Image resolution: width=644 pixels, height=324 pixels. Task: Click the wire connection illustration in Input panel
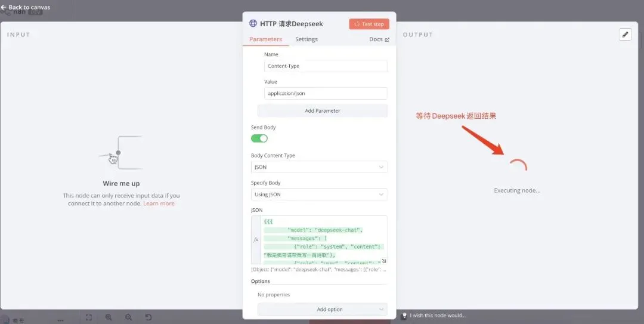pos(120,153)
